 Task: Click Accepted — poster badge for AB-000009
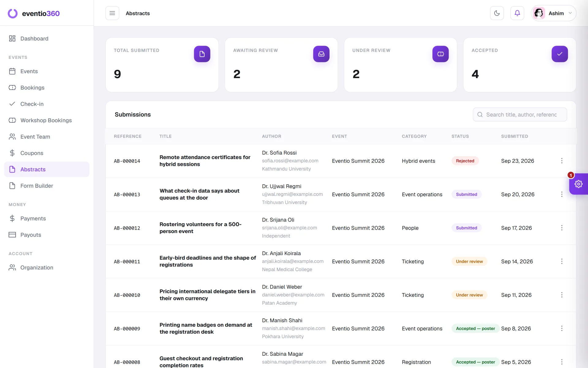click(475, 328)
